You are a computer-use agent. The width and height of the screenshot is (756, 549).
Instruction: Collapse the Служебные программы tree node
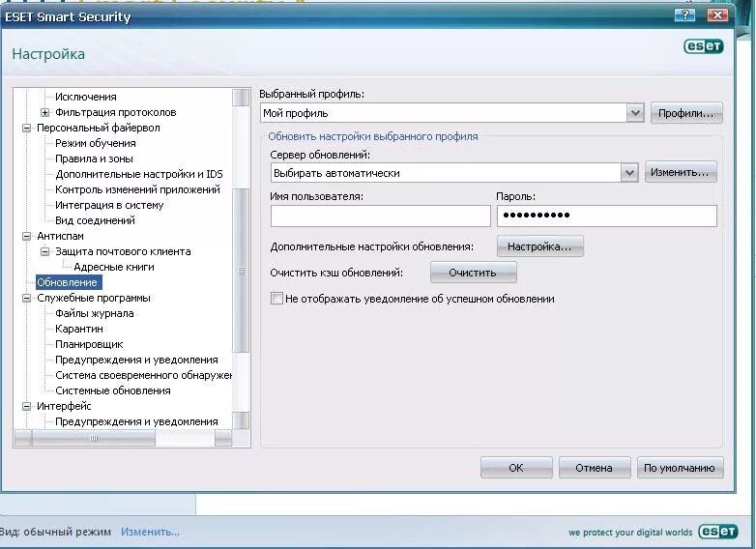click(26, 298)
